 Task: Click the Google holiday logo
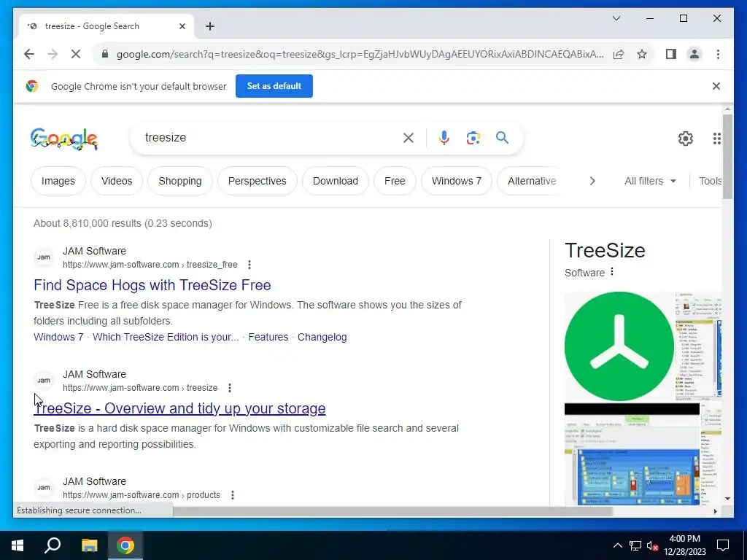tap(64, 139)
